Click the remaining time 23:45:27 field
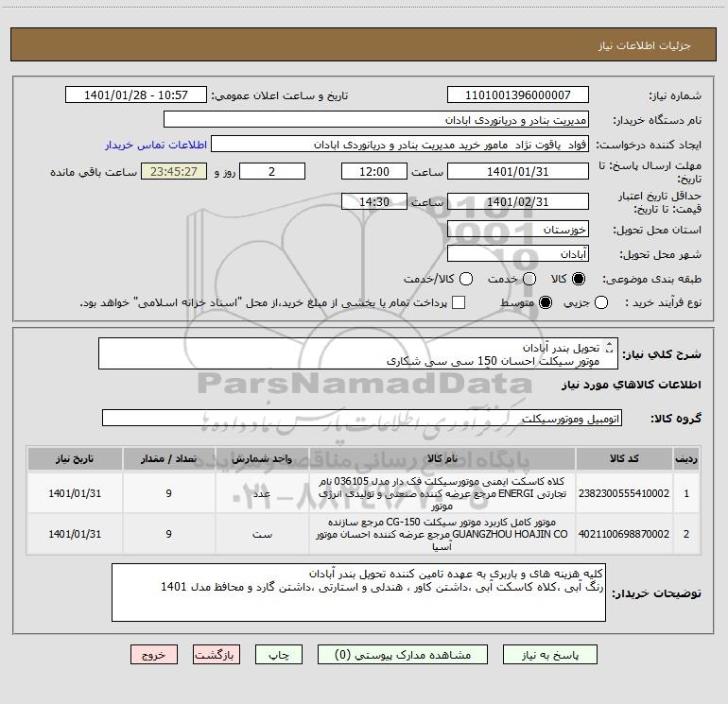 [174, 171]
